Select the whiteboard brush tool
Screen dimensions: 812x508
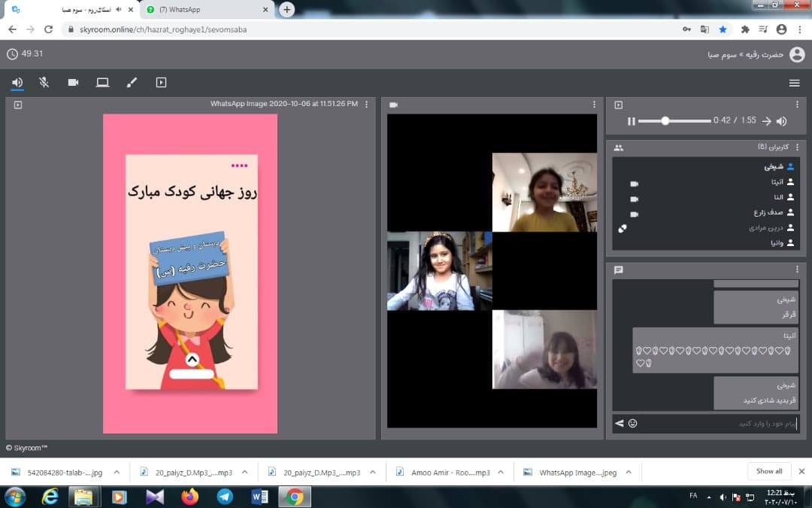(132, 83)
